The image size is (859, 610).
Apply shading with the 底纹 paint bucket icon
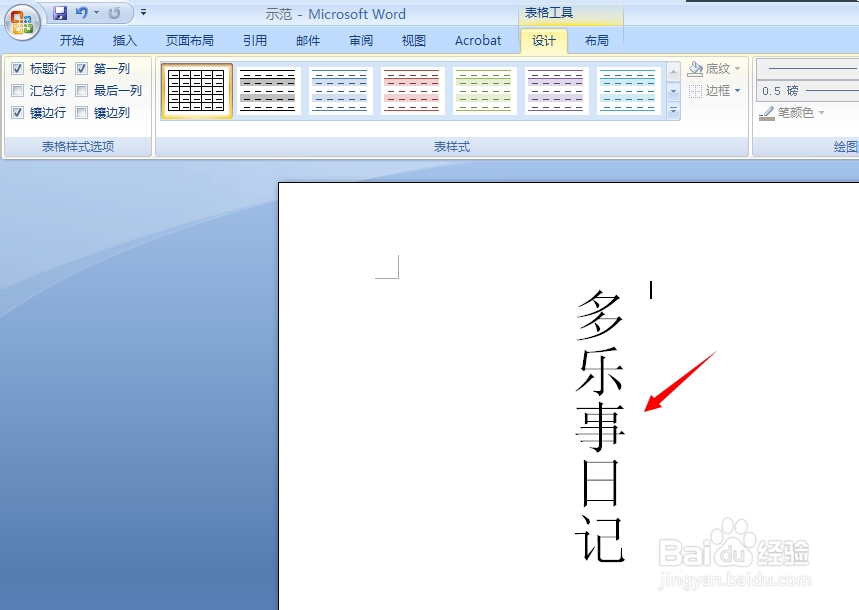(x=697, y=69)
